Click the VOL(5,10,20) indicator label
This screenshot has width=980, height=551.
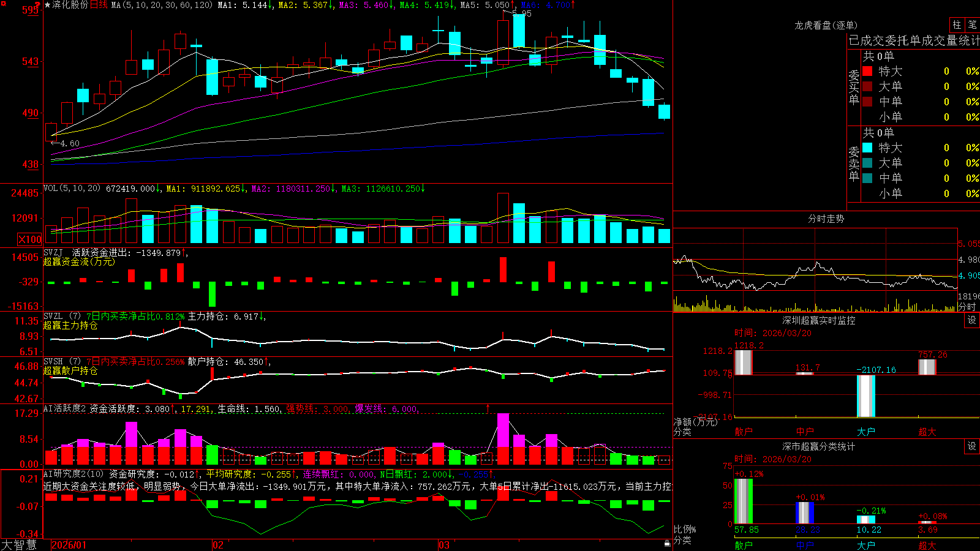[72, 189]
